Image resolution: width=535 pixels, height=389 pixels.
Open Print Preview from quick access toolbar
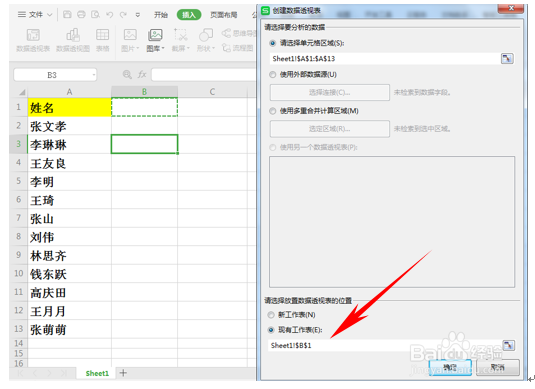[95, 14]
